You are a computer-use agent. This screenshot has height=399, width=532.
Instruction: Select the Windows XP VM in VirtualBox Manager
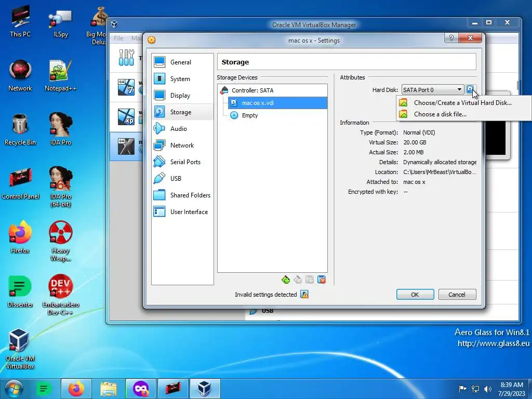(126, 117)
